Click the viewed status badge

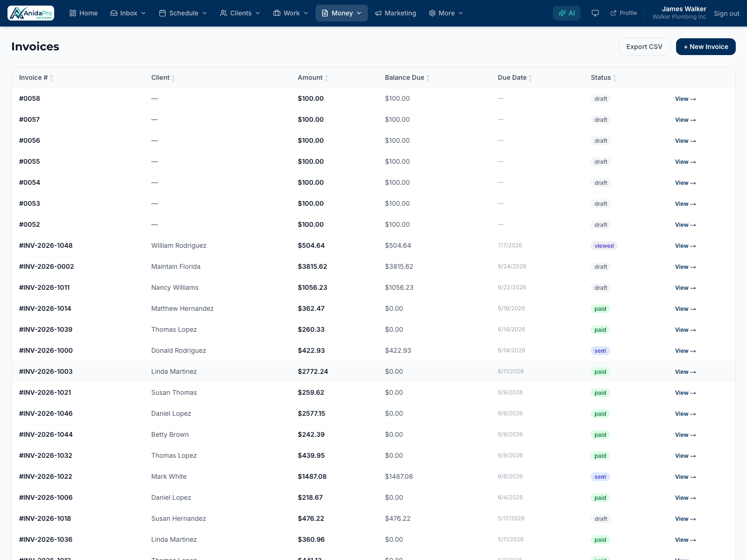tap(604, 246)
